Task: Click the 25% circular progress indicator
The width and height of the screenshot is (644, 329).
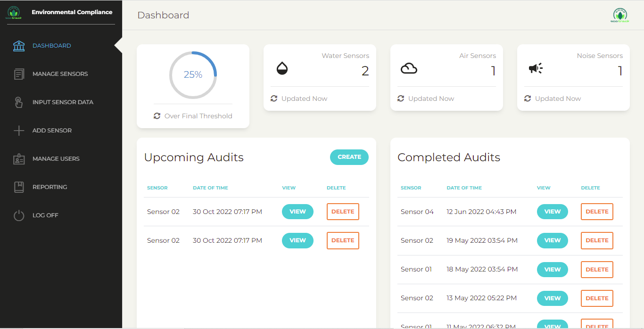Action: point(193,75)
